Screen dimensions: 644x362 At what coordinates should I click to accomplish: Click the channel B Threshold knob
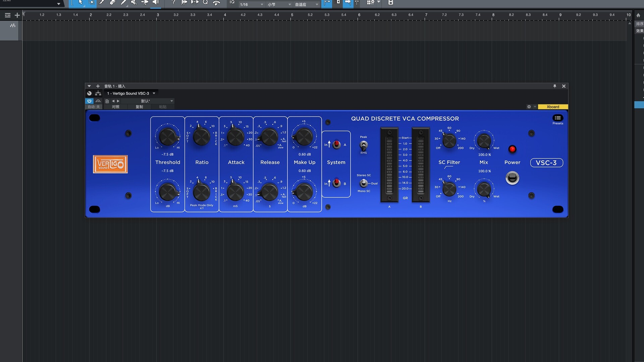coord(167,192)
